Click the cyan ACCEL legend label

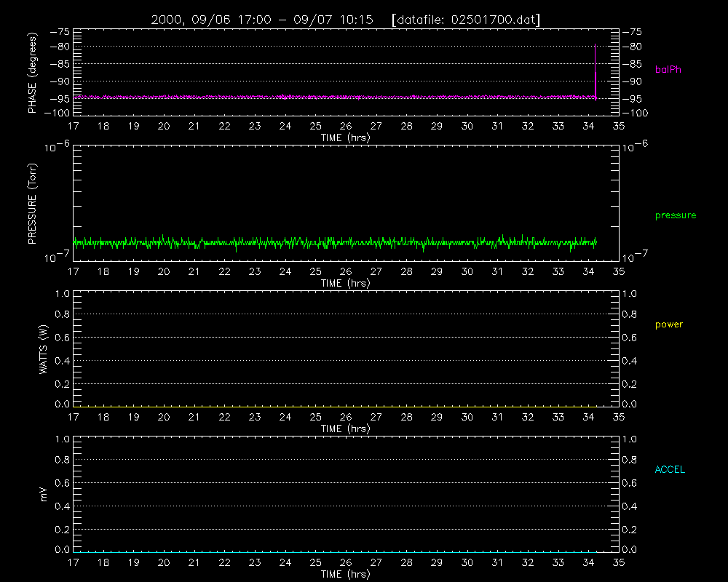[x=670, y=470]
